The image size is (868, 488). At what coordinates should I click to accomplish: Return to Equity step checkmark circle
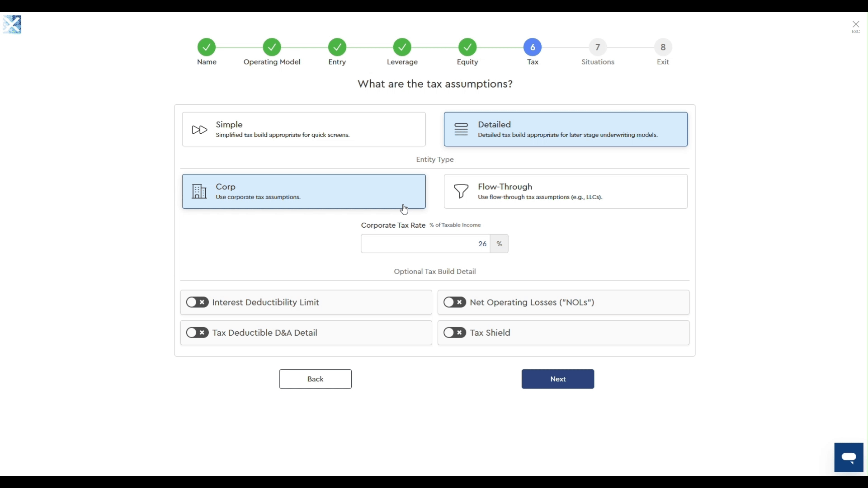(467, 47)
